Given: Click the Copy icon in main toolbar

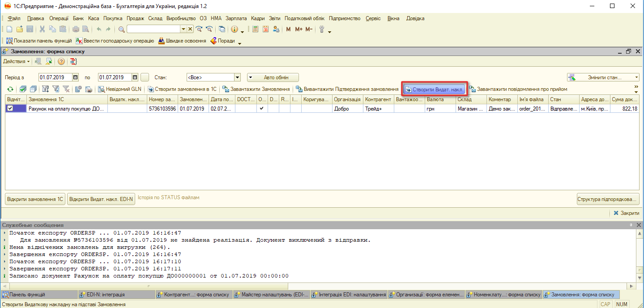Looking at the screenshot, I should click(x=52, y=29).
